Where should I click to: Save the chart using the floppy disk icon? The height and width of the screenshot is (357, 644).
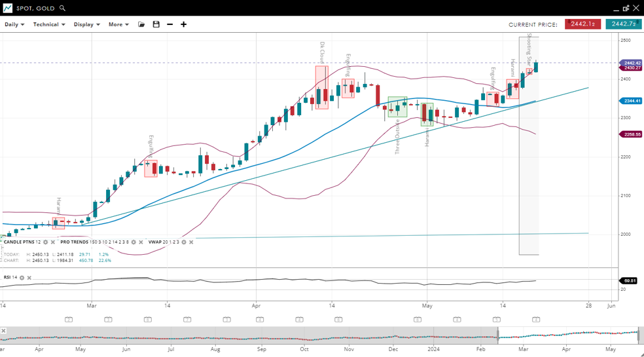pyautogui.click(x=156, y=24)
